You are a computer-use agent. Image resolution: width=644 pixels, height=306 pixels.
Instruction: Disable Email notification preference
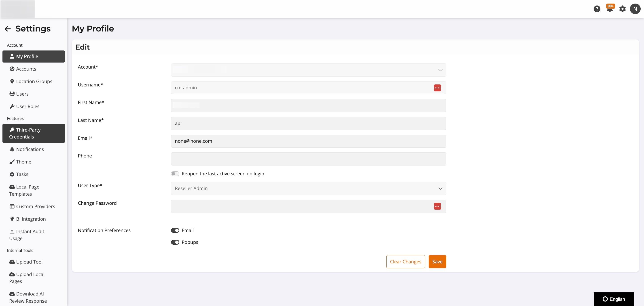click(x=175, y=230)
